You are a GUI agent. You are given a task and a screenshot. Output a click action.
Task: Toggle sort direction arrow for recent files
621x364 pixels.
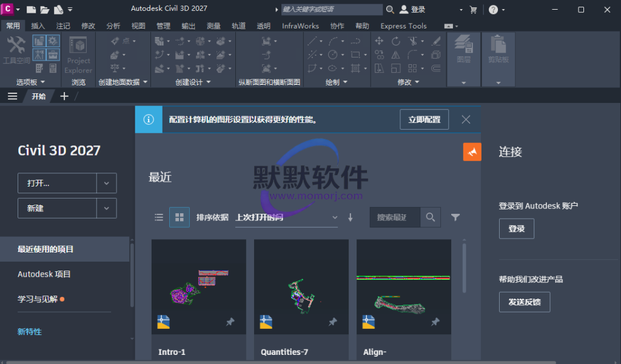click(x=350, y=217)
